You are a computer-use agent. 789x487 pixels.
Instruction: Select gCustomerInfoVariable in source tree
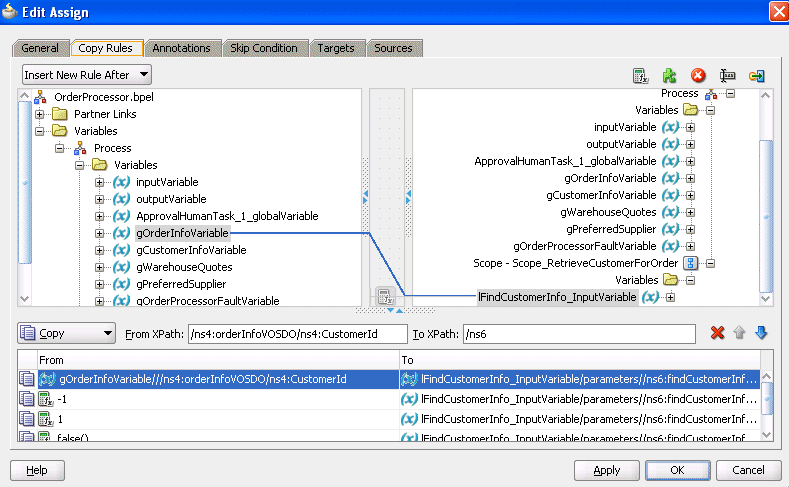coord(191,250)
